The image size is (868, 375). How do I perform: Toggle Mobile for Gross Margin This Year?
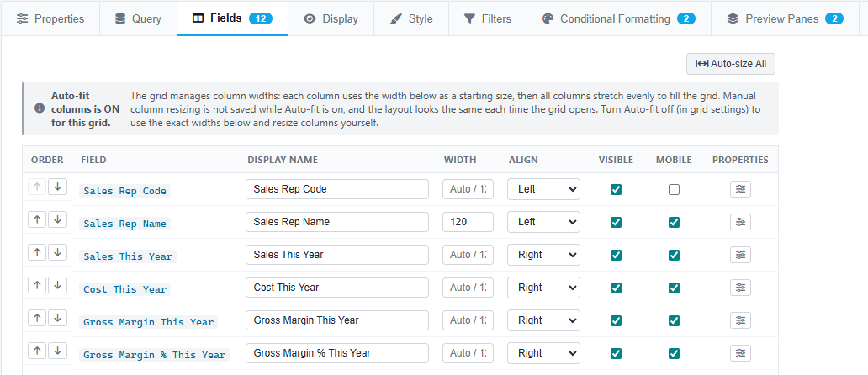(674, 320)
